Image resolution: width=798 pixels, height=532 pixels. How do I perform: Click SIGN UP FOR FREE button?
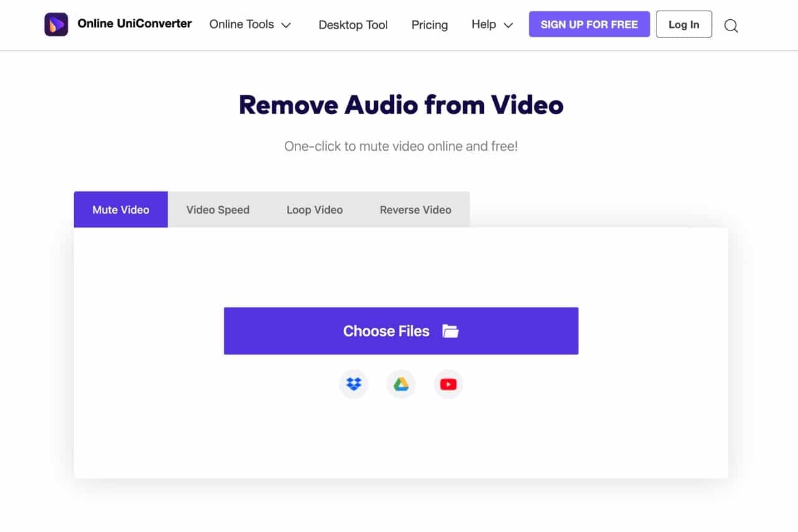tap(589, 24)
